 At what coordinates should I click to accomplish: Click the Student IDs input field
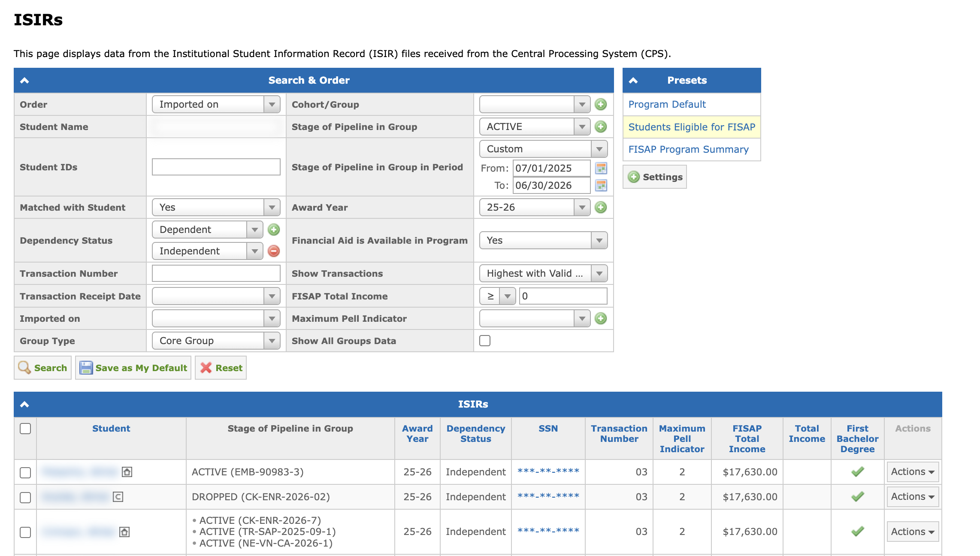coord(216,167)
